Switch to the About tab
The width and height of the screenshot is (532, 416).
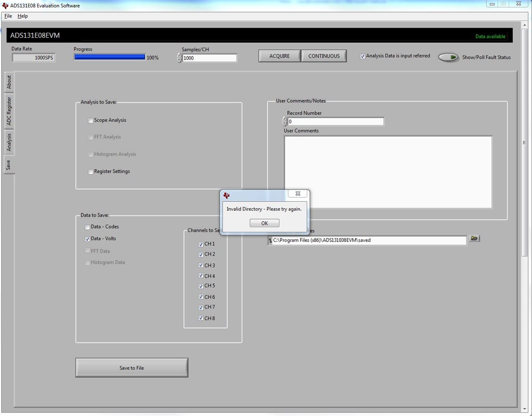9,82
